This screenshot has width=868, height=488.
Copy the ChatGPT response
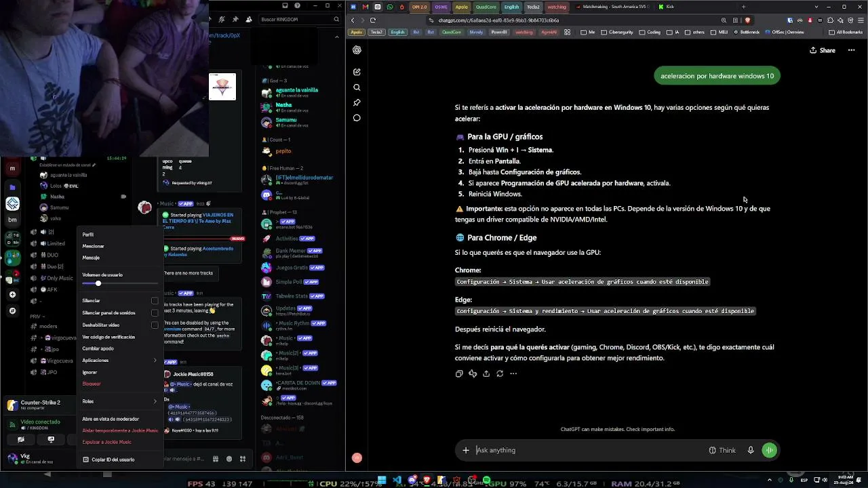[459, 373]
